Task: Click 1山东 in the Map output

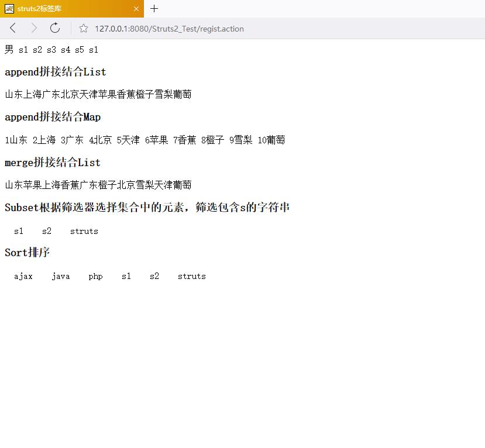Action: [x=16, y=140]
